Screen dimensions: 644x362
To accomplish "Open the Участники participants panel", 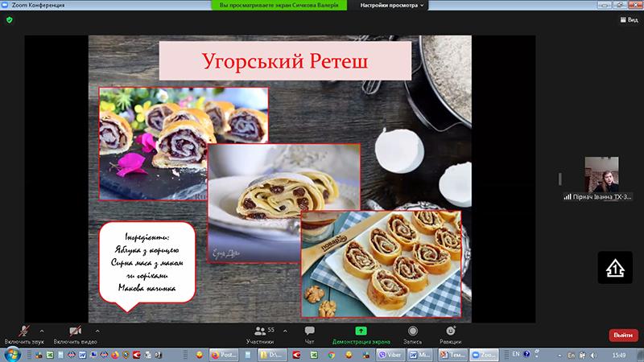I will [260, 334].
